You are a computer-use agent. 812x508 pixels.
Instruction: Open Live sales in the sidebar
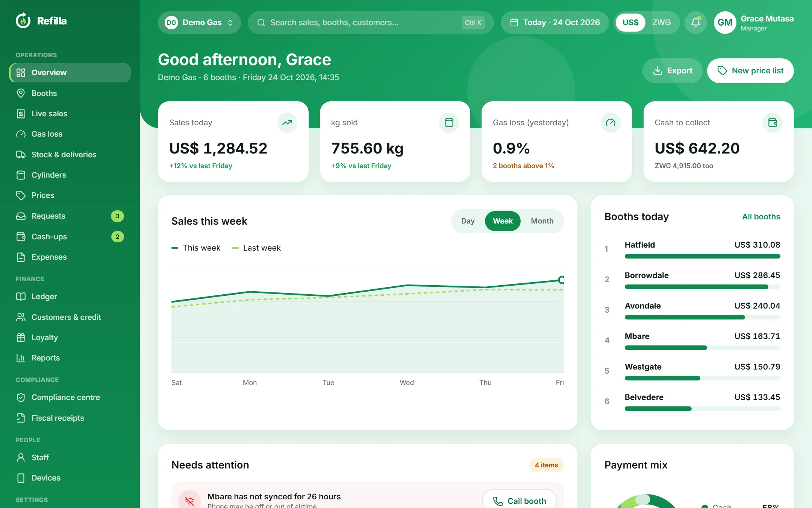(x=70, y=114)
